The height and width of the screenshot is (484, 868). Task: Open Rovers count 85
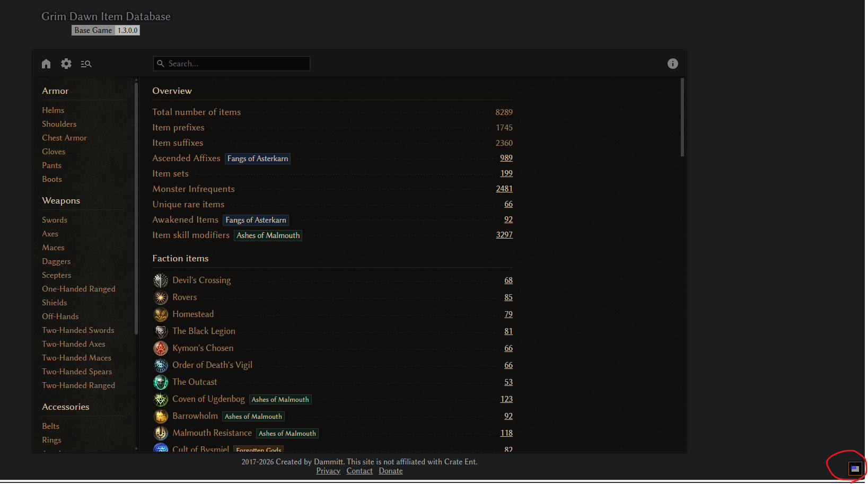pos(508,297)
